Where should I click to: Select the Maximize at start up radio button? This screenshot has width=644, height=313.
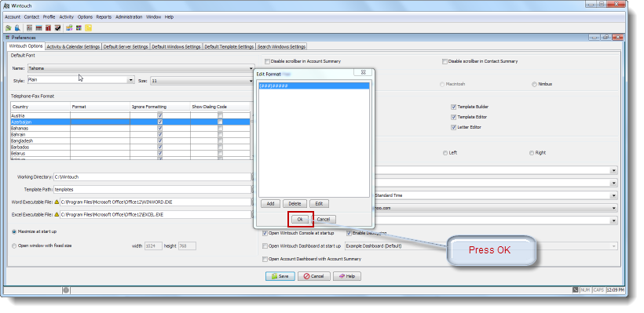[14, 231]
